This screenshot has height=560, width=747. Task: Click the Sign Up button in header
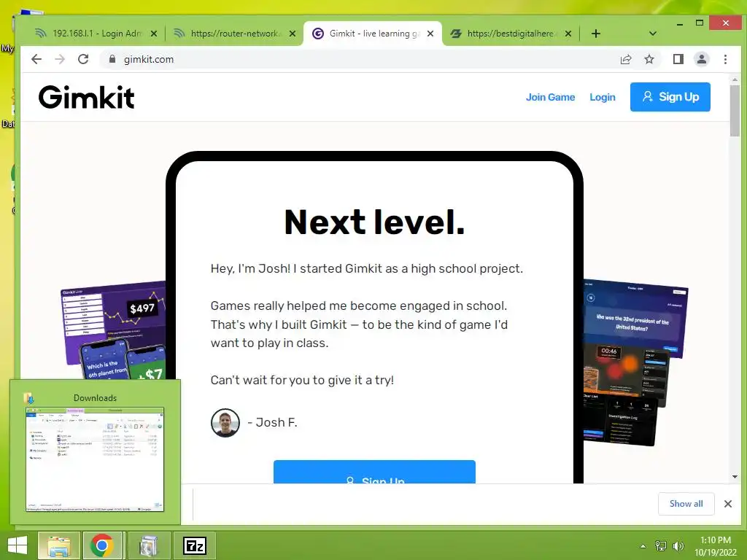pos(670,97)
